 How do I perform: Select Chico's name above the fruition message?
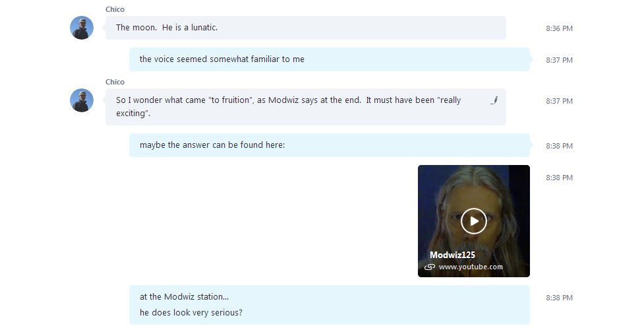click(x=115, y=82)
